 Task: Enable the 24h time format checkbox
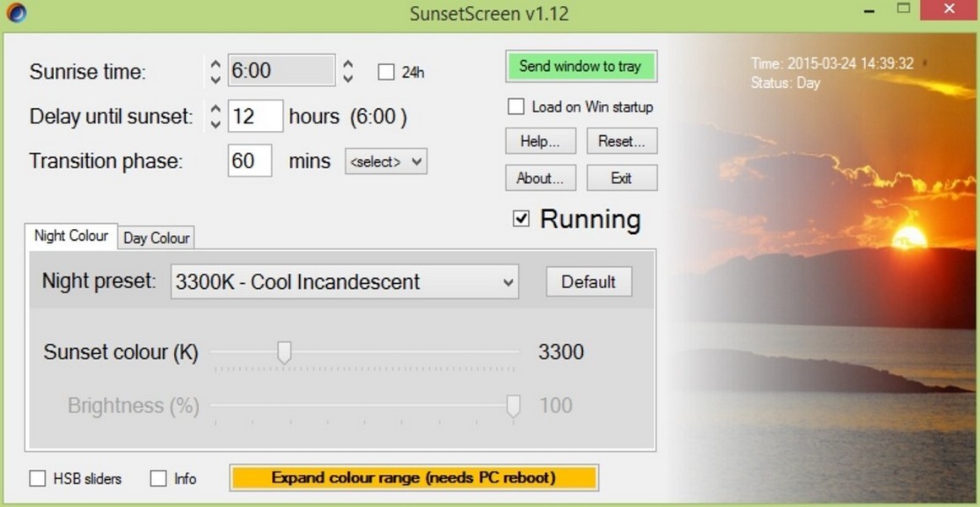click(386, 72)
